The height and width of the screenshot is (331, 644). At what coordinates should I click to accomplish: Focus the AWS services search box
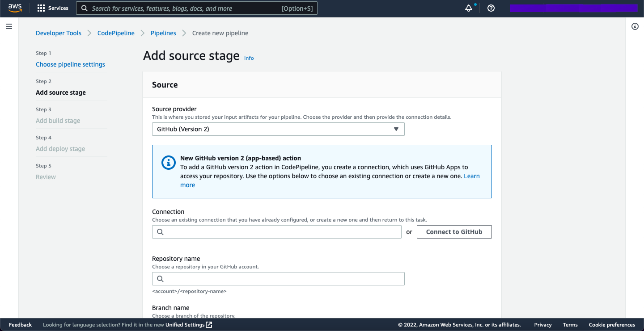[197, 8]
